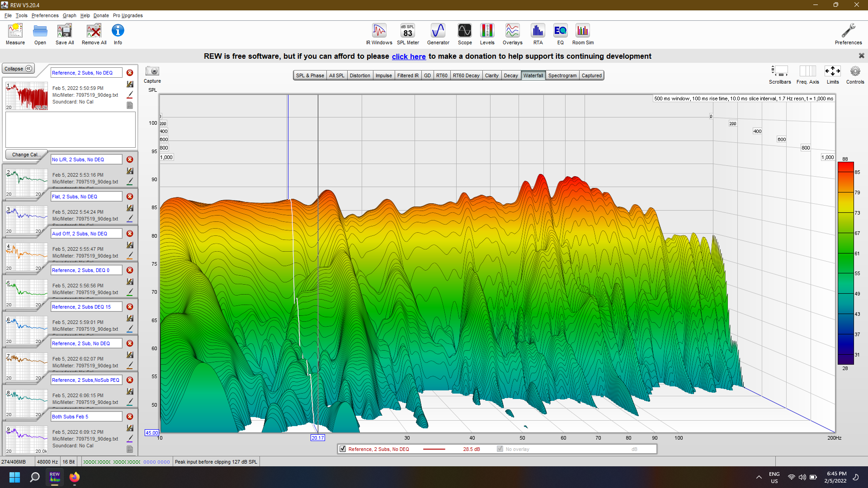The height and width of the screenshot is (488, 868).
Task: Open the Pro Upgrades menu
Action: [128, 15]
